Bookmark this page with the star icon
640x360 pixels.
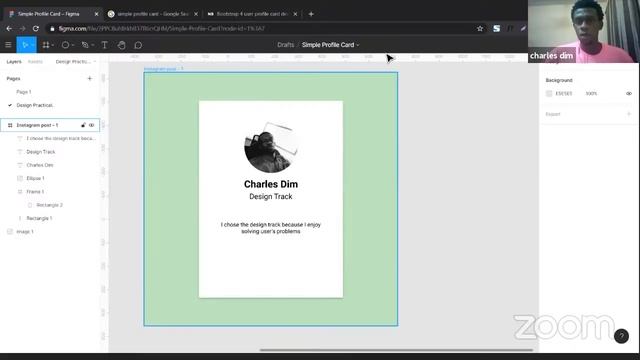pyautogui.click(x=480, y=29)
